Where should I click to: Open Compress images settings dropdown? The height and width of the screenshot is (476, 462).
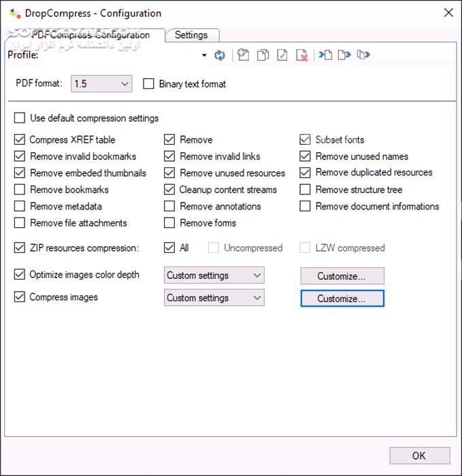tap(214, 298)
